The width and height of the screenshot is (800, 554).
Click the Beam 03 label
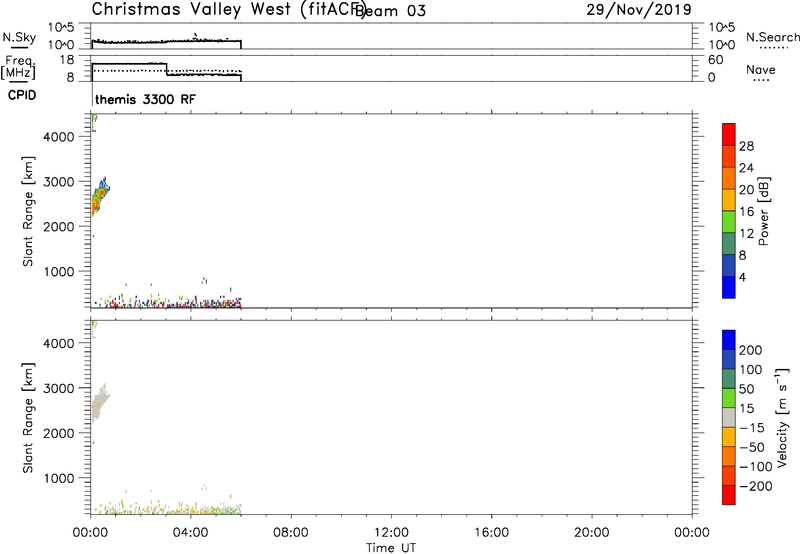390,11
